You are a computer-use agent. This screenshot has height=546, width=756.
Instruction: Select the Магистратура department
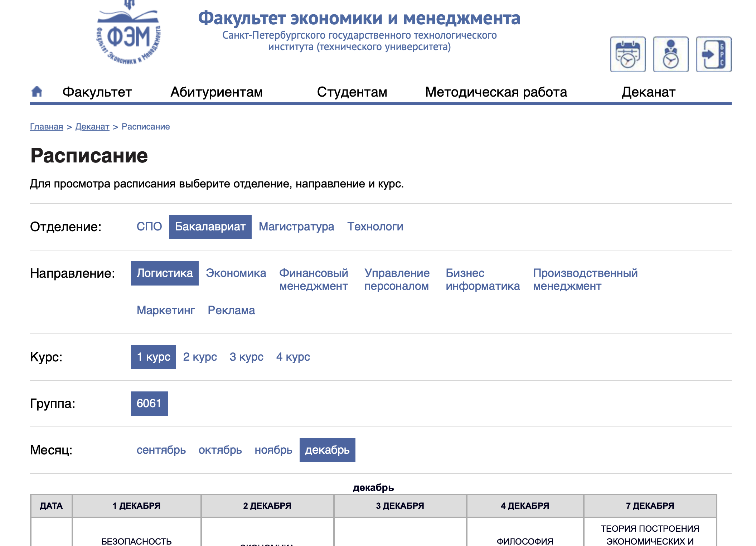(296, 226)
